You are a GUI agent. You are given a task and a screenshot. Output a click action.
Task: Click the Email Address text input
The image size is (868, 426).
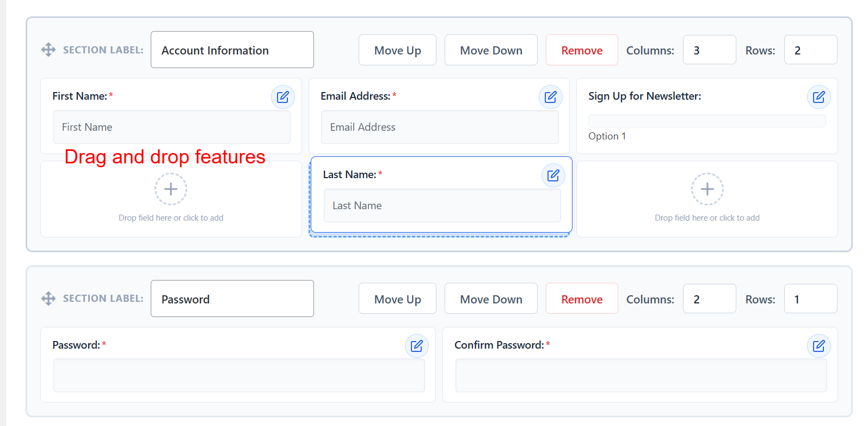(x=440, y=127)
